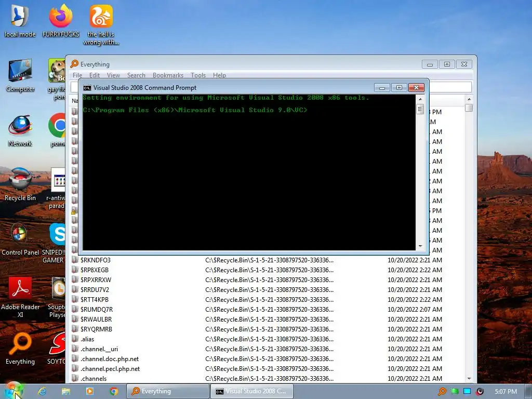Screen dimensions: 532x399
Task: Click the Everything window title icon
Action: point(74,64)
